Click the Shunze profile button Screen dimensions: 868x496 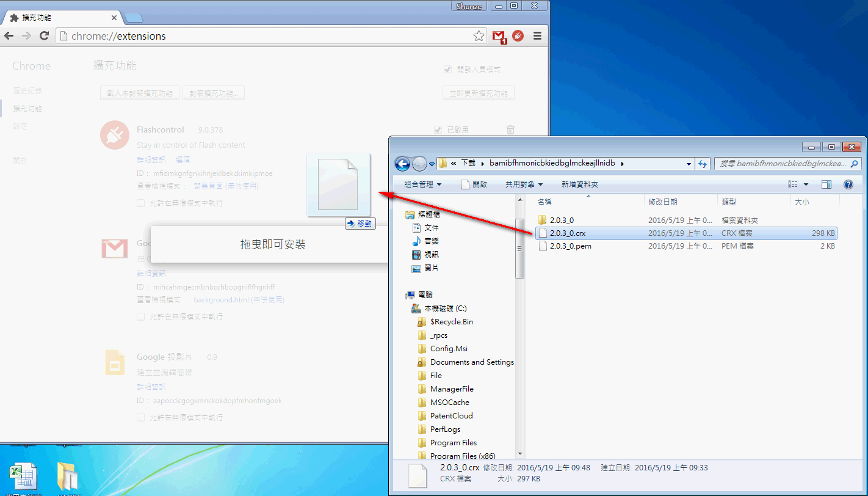tap(469, 6)
